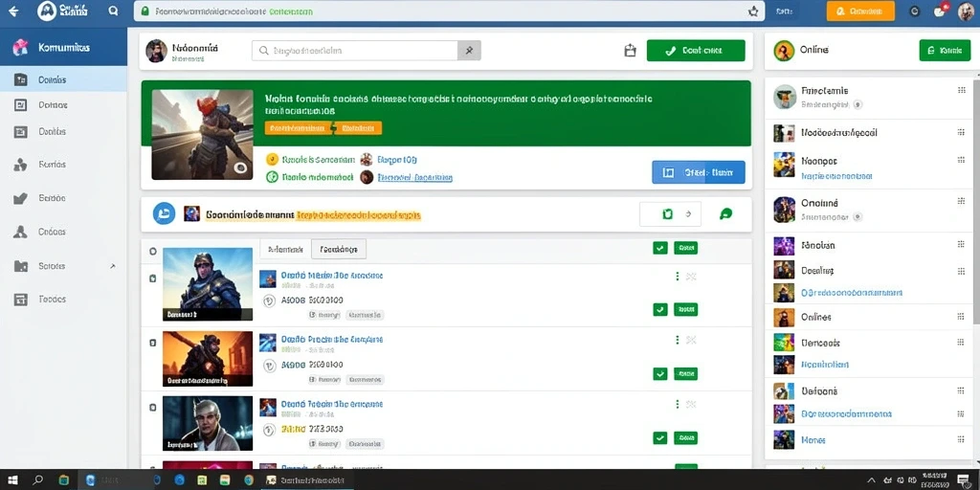Image resolution: width=980 pixels, height=490 pixels.
Task: Focus the search field in the page header
Action: [355, 51]
